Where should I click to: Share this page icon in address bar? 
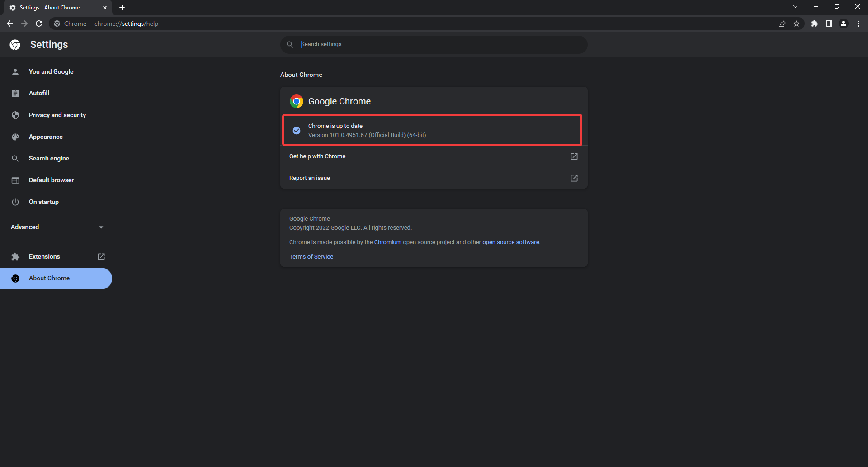coord(782,24)
